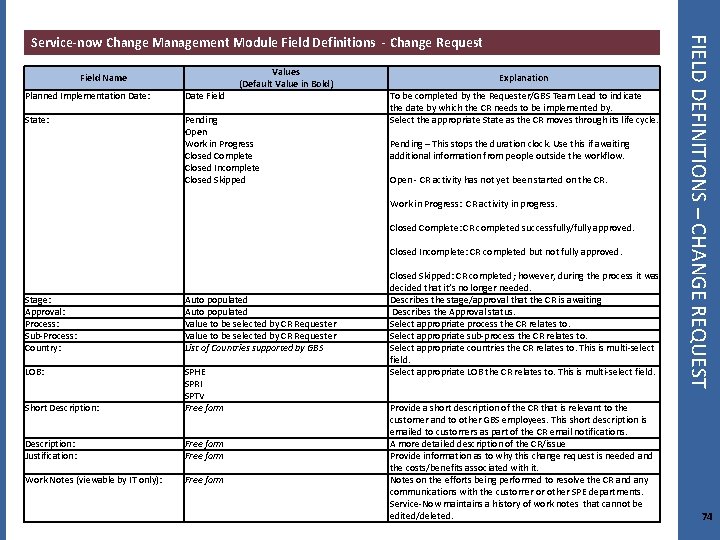The image size is (720, 540).
Task: Click the 'Pending – This stops the duration clock' text
Action: pyautogui.click(x=509, y=150)
